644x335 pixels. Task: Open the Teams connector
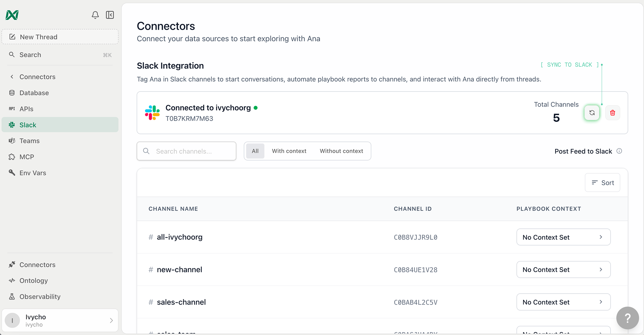click(x=60, y=141)
